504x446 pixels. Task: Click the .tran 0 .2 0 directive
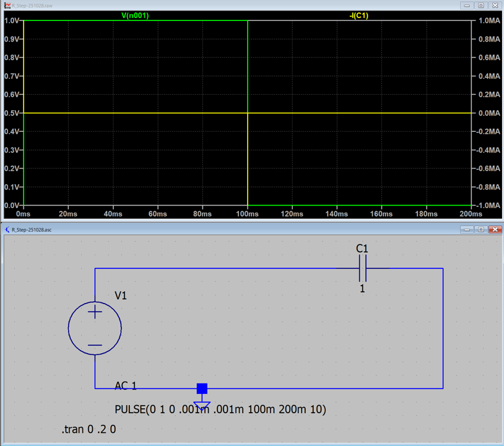[x=89, y=429]
